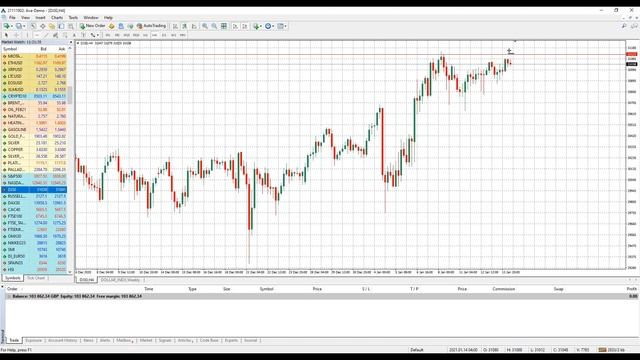
Task: Open Templates dropdown
Action: [282, 26]
